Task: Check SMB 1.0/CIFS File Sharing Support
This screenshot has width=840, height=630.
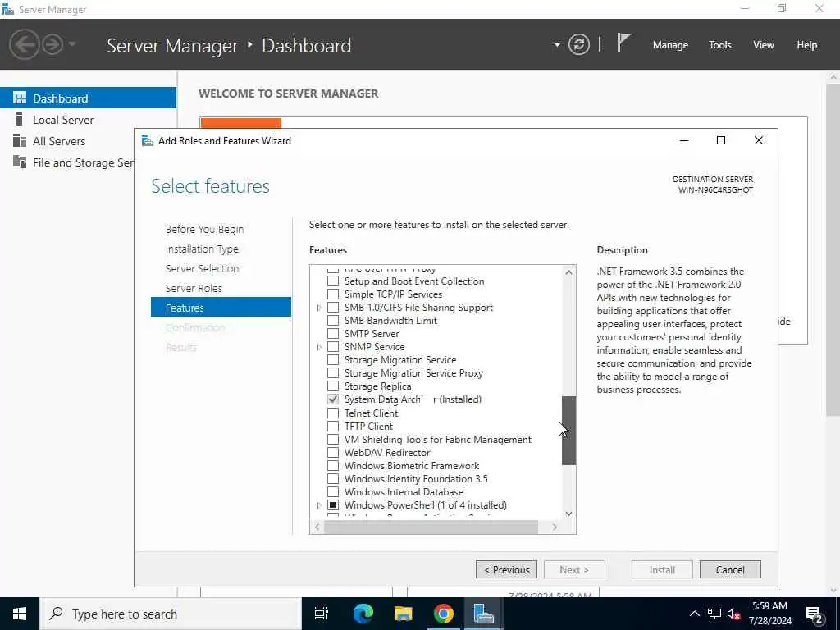Action: pos(333,308)
